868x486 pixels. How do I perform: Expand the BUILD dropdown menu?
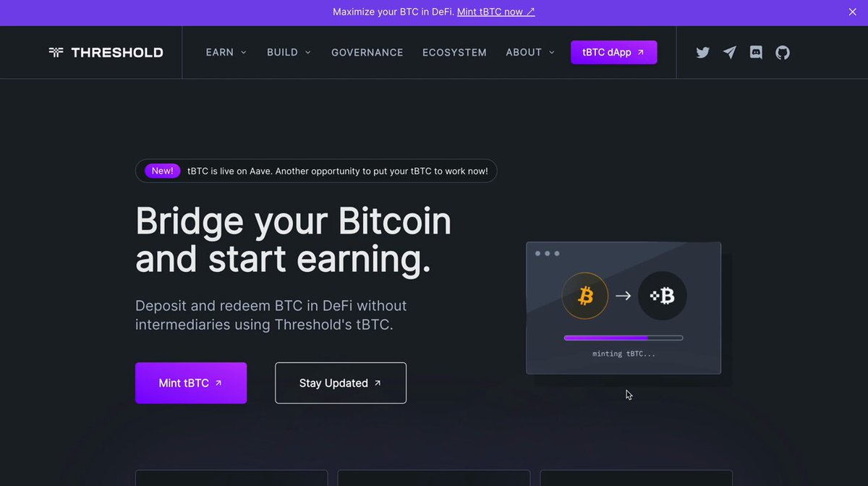pos(289,53)
